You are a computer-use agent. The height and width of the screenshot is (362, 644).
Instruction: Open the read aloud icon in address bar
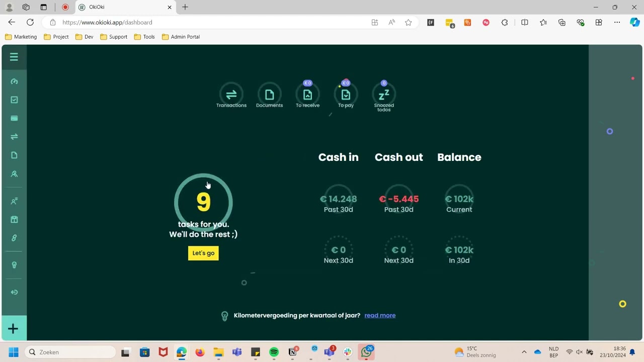click(x=391, y=22)
